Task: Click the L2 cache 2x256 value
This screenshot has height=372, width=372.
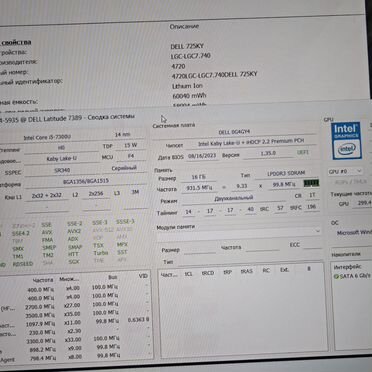Action: pos(96,194)
